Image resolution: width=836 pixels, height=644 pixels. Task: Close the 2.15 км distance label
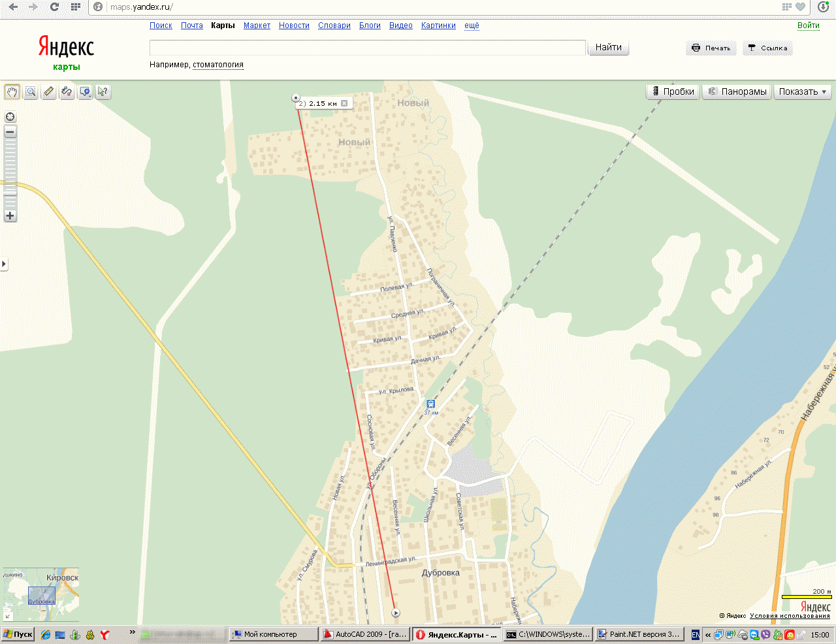pyautogui.click(x=344, y=103)
